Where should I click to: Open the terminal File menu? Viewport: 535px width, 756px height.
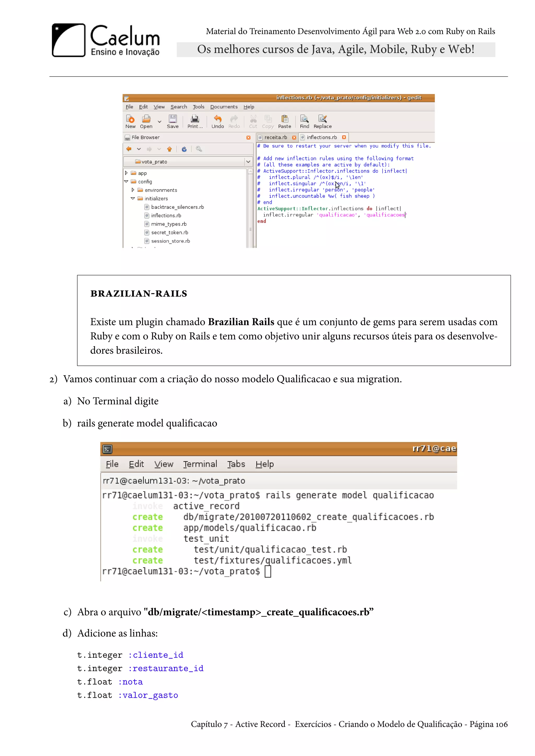(112, 464)
